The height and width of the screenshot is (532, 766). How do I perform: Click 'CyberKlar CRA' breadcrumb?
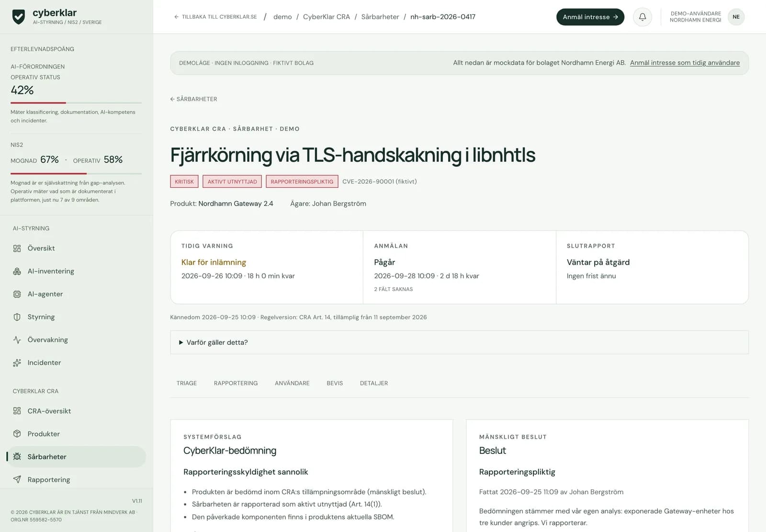click(x=327, y=17)
